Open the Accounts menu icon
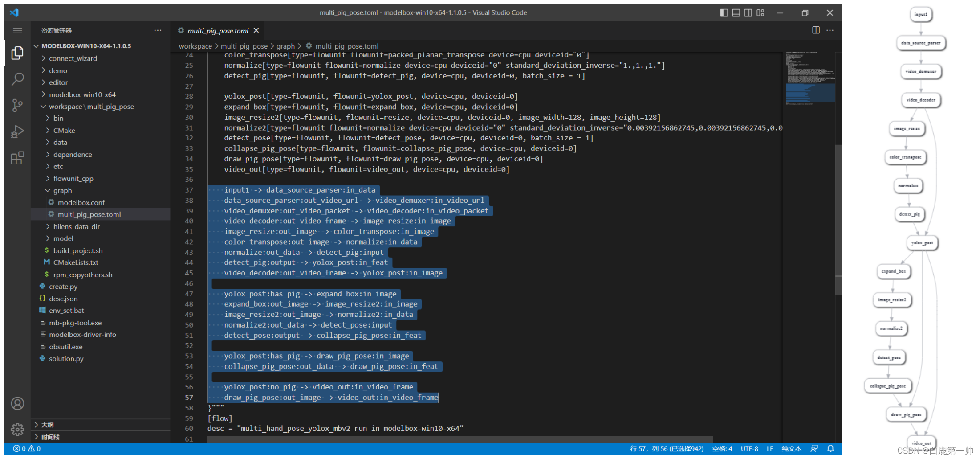The image size is (980, 459). point(17,404)
